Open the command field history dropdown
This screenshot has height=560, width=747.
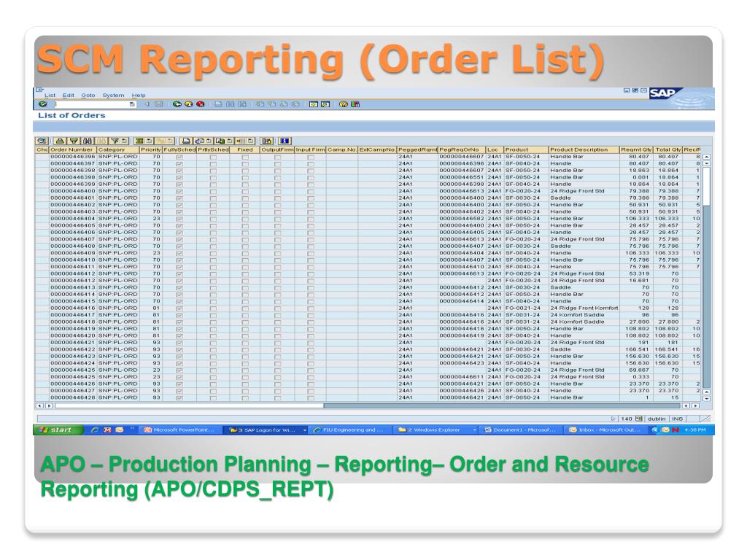point(132,104)
